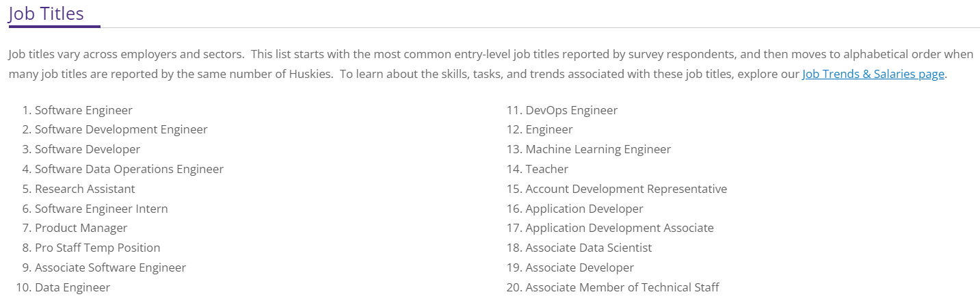Open the Job Trends & Salaries page link
The width and height of the screenshot is (980, 301).
pyautogui.click(x=873, y=74)
